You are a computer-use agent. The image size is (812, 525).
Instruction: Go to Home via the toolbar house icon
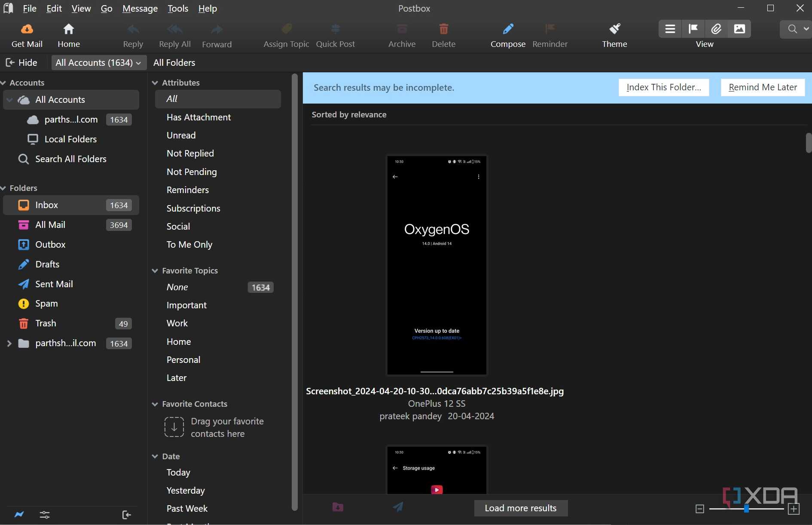[69, 29]
